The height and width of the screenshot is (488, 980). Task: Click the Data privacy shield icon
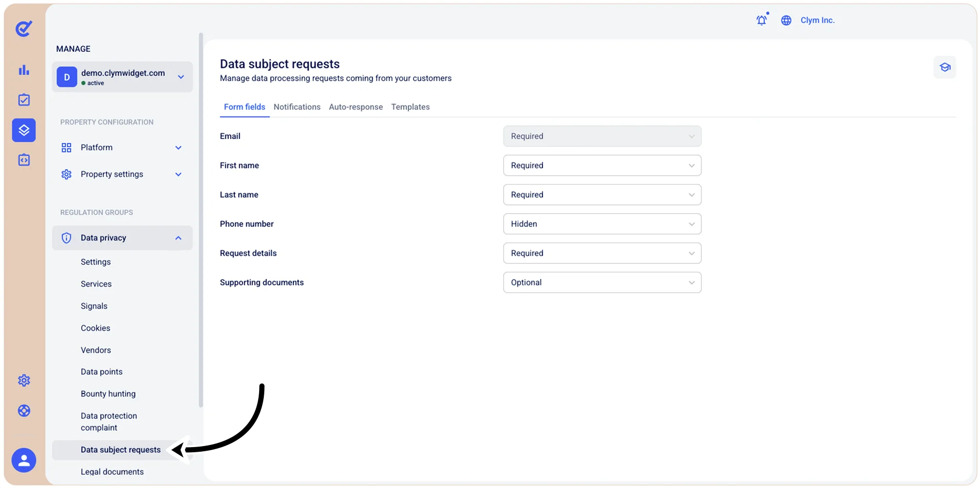[66, 238]
